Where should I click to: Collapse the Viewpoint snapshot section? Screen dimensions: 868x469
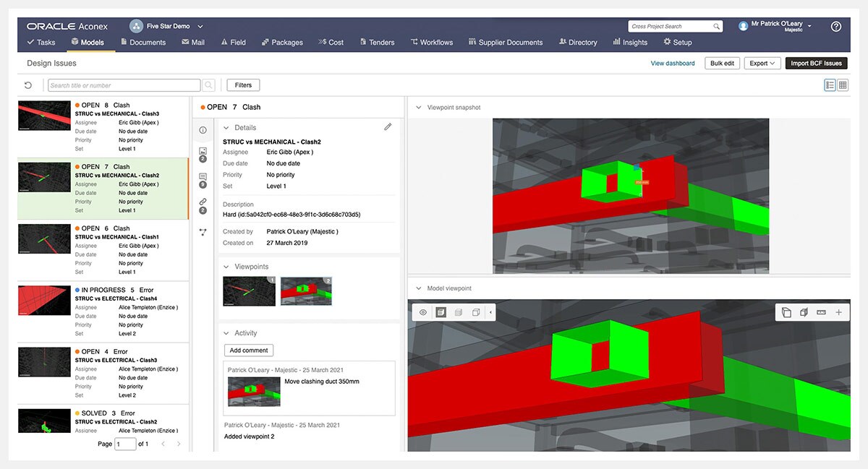point(417,107)
